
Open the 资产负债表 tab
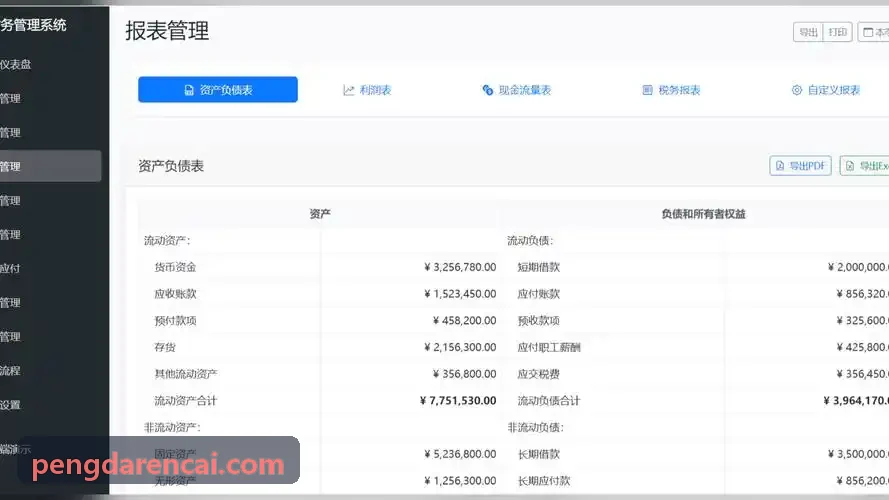coord(218,90)
